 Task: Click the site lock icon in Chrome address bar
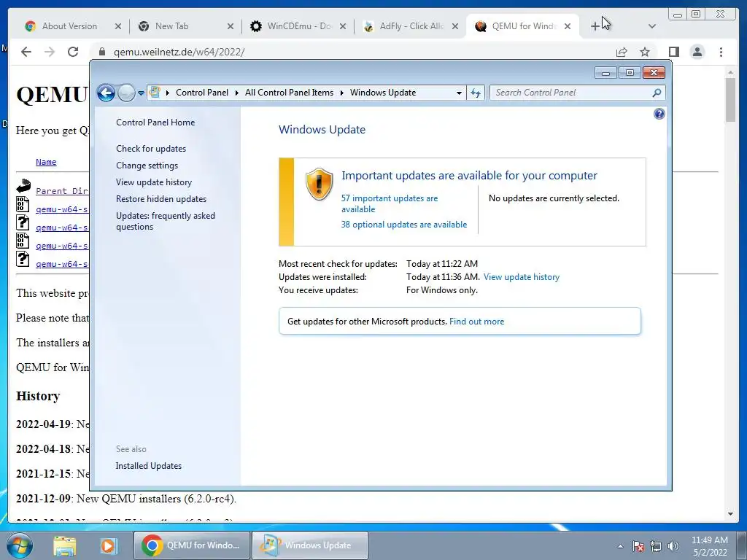(101, 52)
